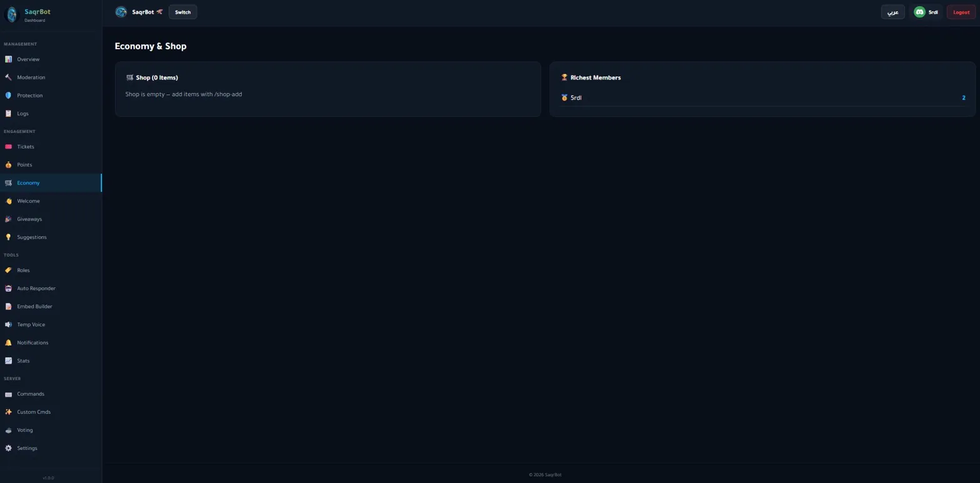Click the Notifications bell icon
980x483 pixels.
(x=8, y=343)
